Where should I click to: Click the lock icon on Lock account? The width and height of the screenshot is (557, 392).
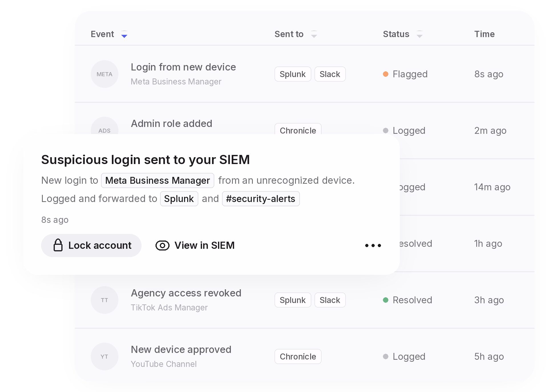point(58,245)
